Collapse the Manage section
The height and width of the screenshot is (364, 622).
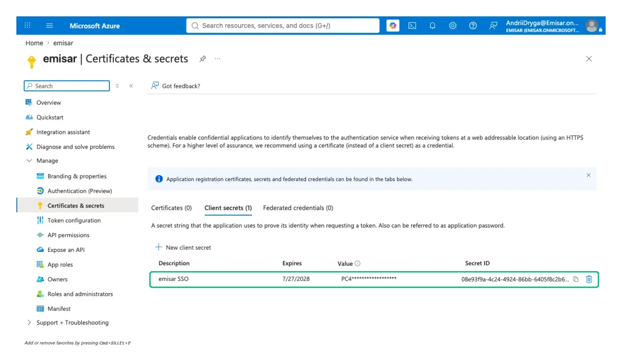pos(29,161)
